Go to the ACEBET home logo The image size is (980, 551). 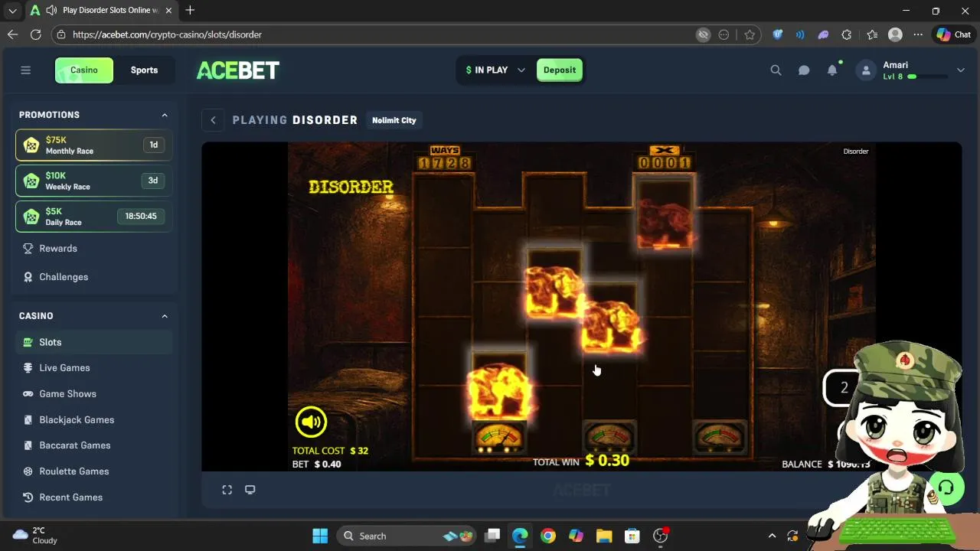tap(238, 70)
